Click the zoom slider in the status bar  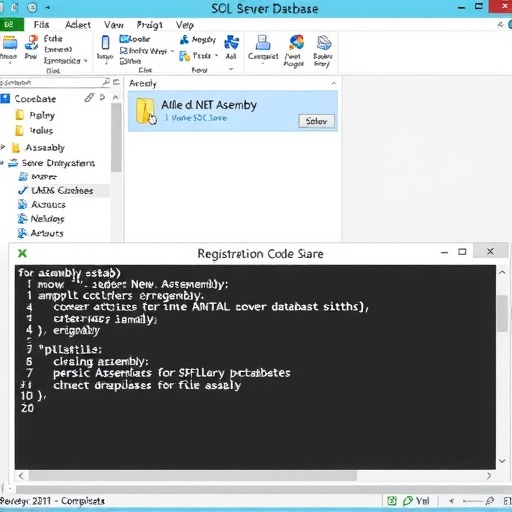[473, 501]
